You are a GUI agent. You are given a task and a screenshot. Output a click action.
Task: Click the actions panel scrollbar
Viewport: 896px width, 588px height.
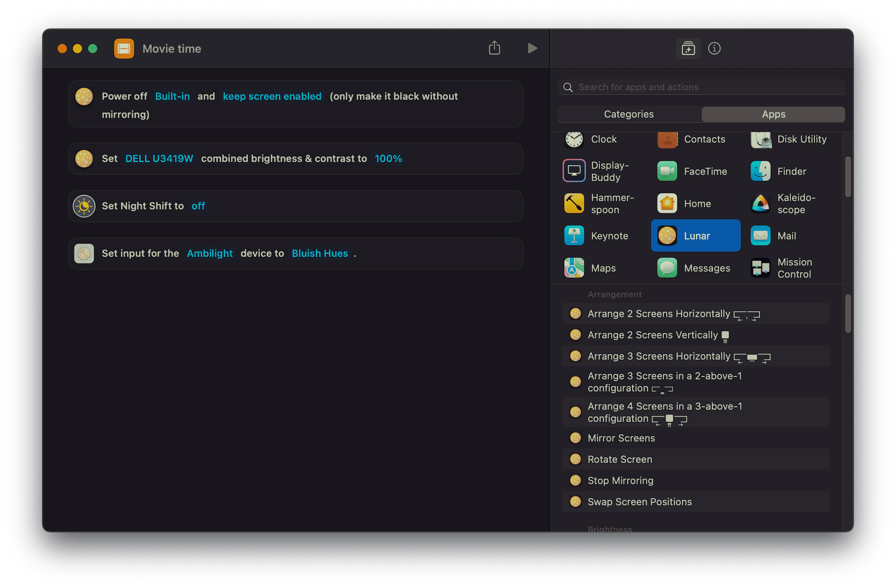tap(847, 313)
